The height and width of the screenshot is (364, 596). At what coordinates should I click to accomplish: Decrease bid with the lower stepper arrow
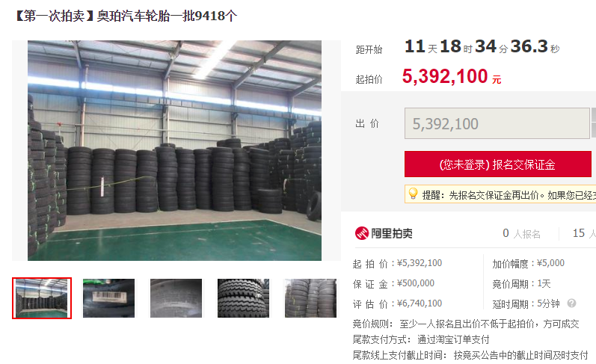pyautogui.click(x=594, y=131)
